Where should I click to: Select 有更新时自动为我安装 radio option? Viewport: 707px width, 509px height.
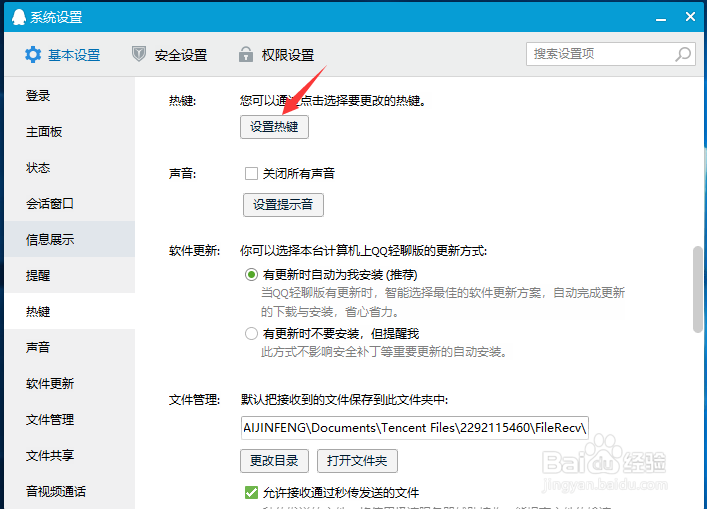click(251, 275)
